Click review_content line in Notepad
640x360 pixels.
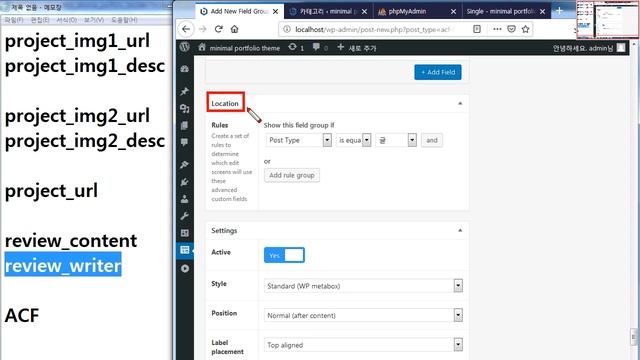(71, 241)
